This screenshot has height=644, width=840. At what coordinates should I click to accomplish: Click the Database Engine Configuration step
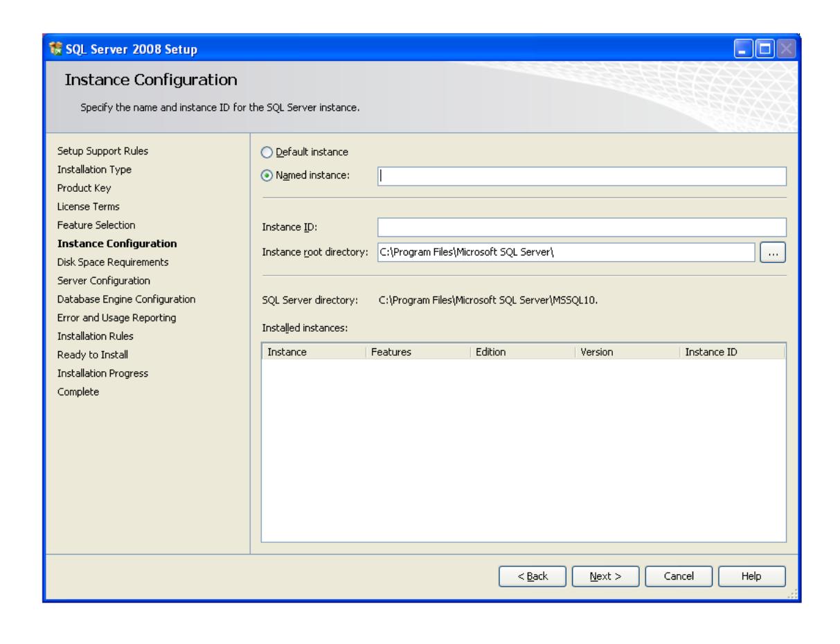(x=126, y=299)
